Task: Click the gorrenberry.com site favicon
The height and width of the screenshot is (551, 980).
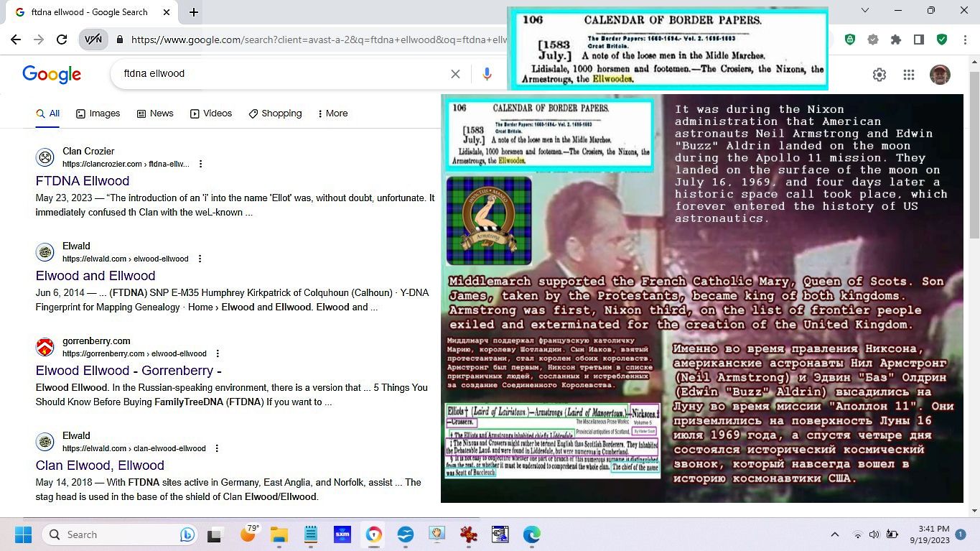Action: coord(45,347)
